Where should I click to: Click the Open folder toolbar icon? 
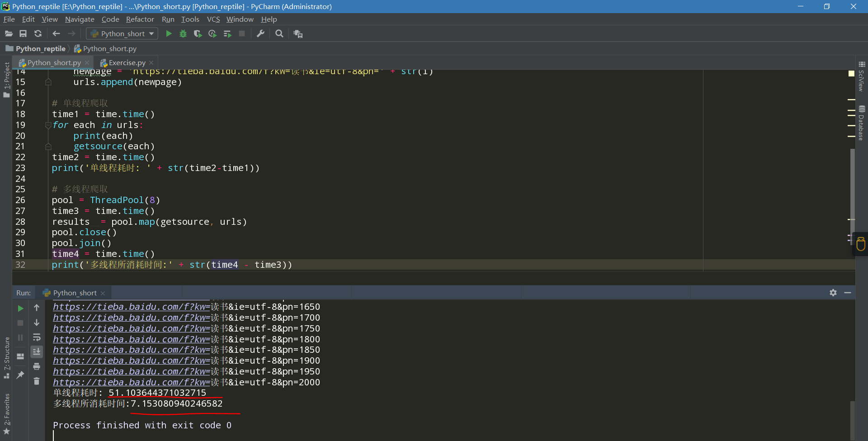9,33
